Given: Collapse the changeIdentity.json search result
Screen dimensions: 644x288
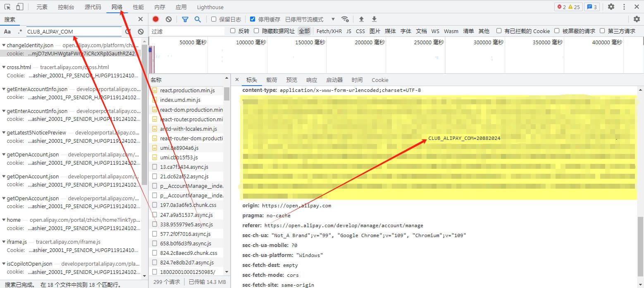Looking at the screenshot, I should coord(4,46).
